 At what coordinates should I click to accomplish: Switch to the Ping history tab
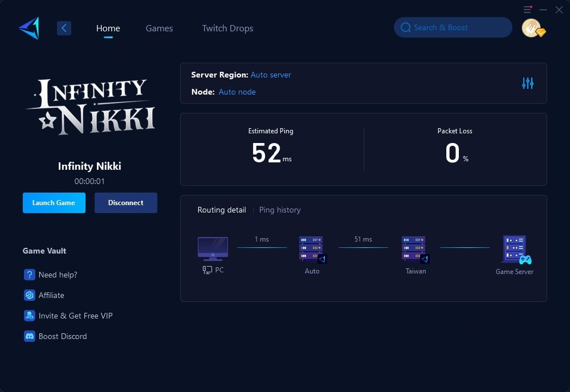pos(280,210)
